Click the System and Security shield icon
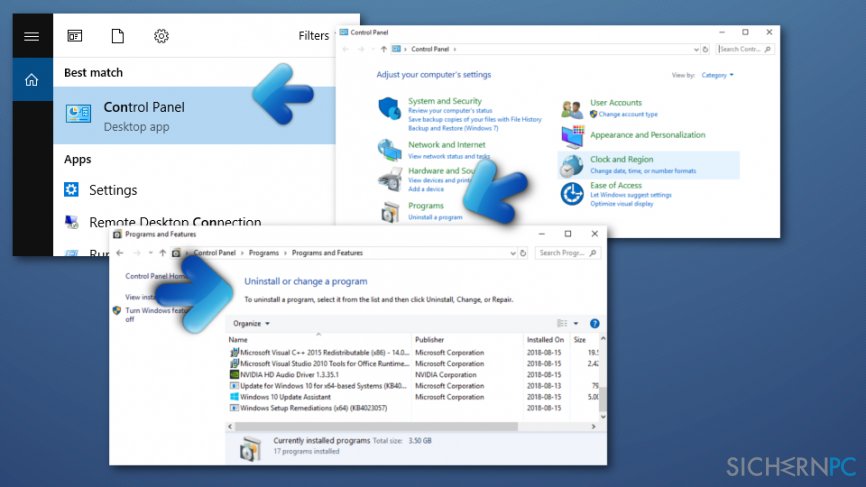The height and width of the screenshot is (487, 866). (389, 108)
